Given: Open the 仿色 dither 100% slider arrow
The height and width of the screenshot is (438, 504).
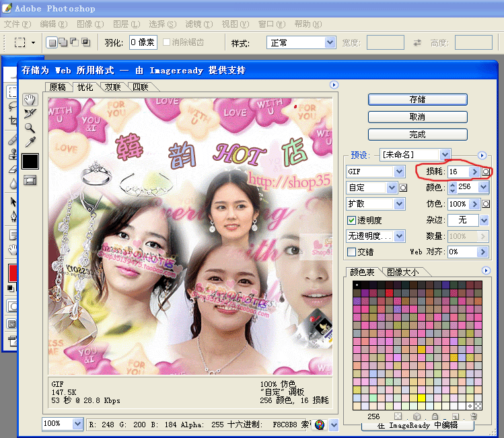Looking at the screenshot, I should 474,204.
